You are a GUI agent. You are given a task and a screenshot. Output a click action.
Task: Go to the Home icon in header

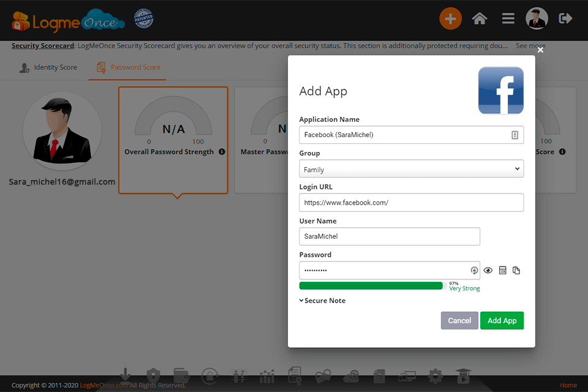(480, 19)
